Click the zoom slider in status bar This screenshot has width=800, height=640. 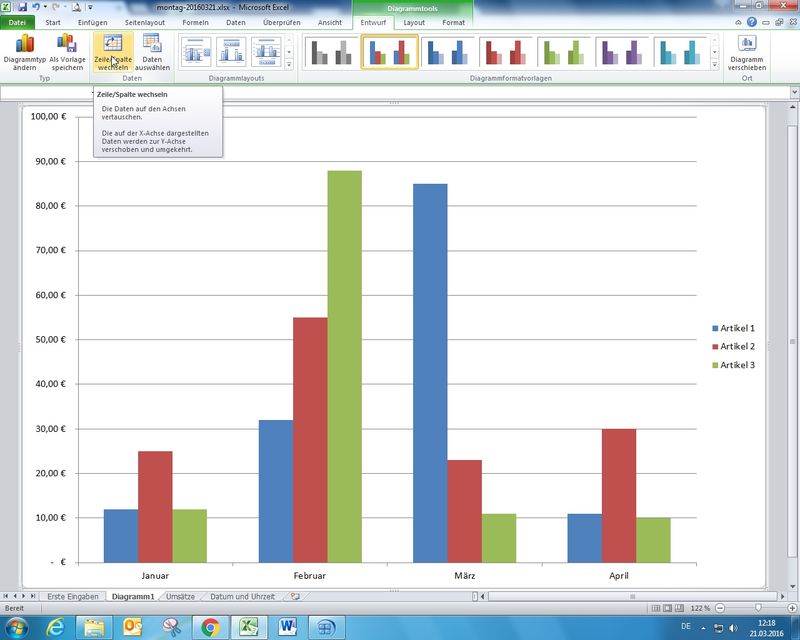point(758,608)
